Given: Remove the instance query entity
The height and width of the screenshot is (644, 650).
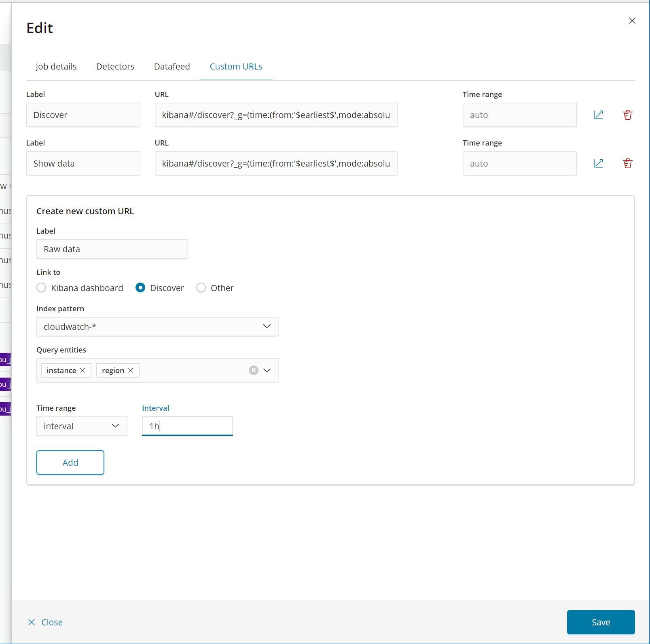Looking at the screenshot, I should click(83, 370).
